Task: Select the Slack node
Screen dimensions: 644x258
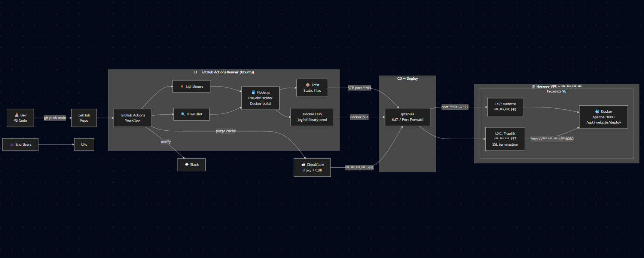Action: (191, 165)
